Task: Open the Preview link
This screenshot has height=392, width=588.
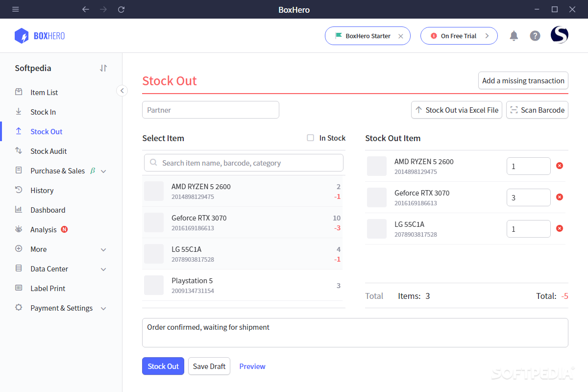Action: [252, 366]
